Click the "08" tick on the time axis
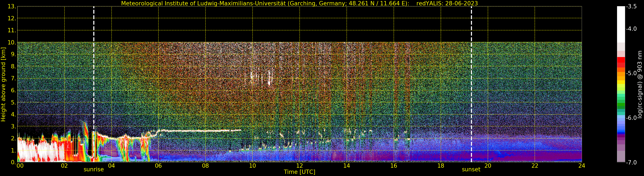 click(x=205, y=166)
